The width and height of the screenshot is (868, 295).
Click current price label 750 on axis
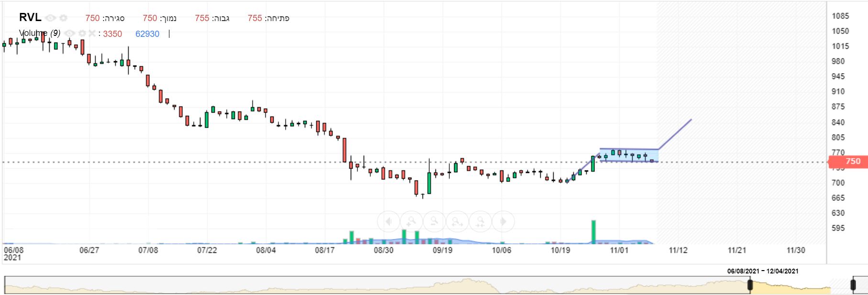849,161
